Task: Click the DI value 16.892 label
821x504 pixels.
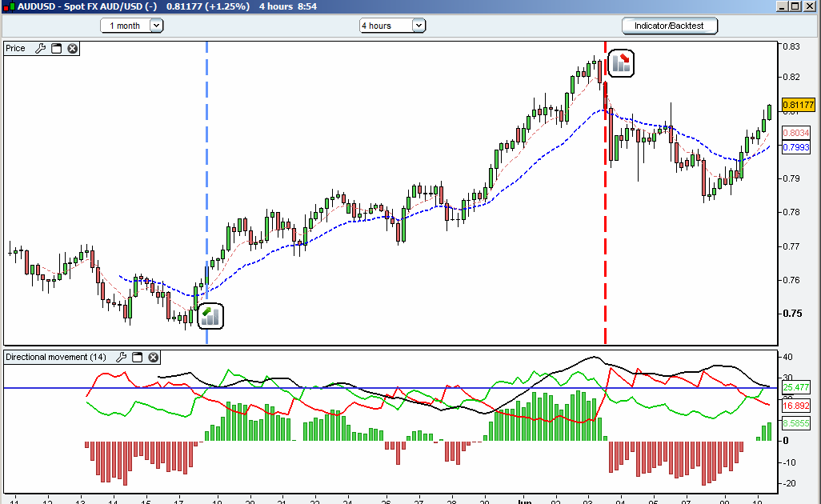Action: point(796,406)
